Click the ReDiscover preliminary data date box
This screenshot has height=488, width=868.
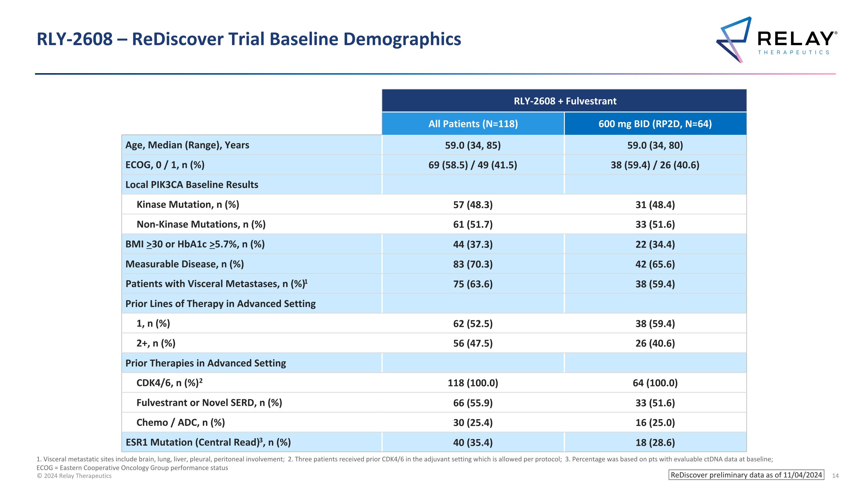point(746,475)
